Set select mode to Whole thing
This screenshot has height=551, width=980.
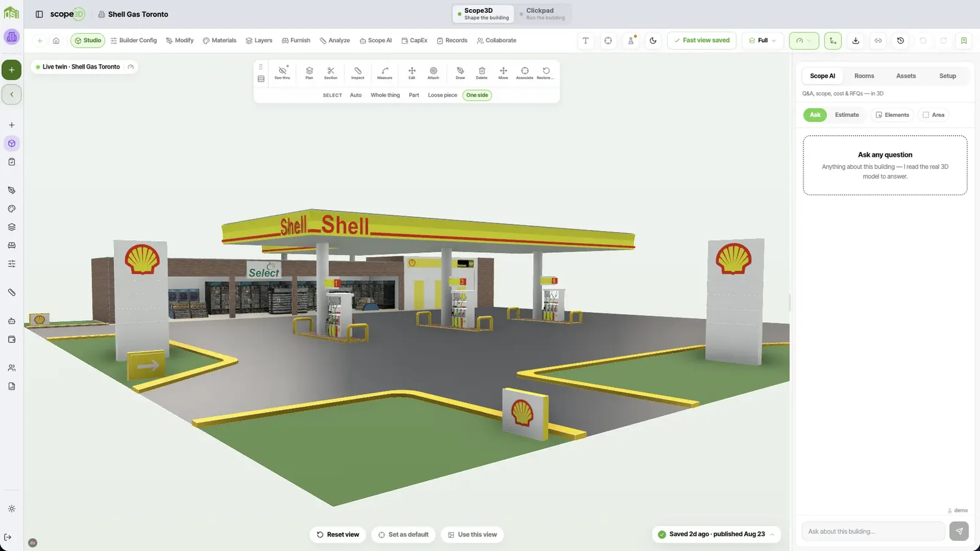pos(385,96)
